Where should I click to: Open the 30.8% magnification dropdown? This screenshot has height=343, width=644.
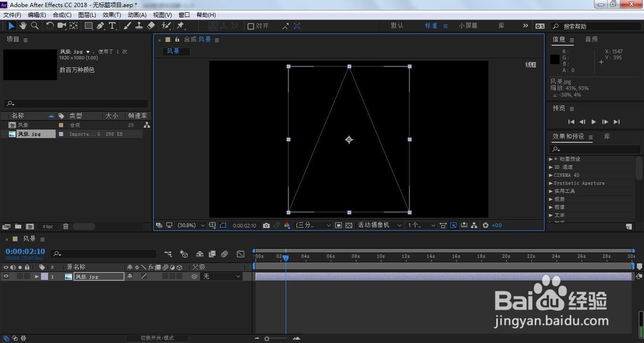pyautogui.click(x=191, y=226)
